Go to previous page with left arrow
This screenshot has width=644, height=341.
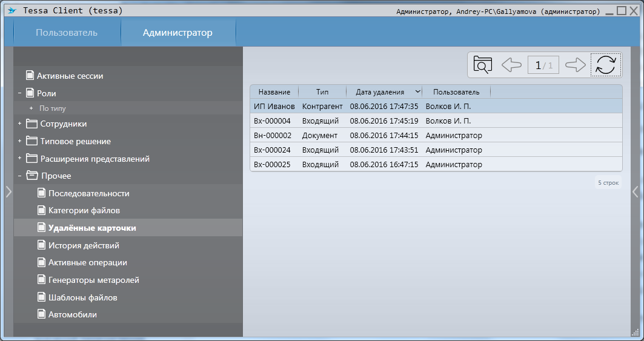[512, 65]
